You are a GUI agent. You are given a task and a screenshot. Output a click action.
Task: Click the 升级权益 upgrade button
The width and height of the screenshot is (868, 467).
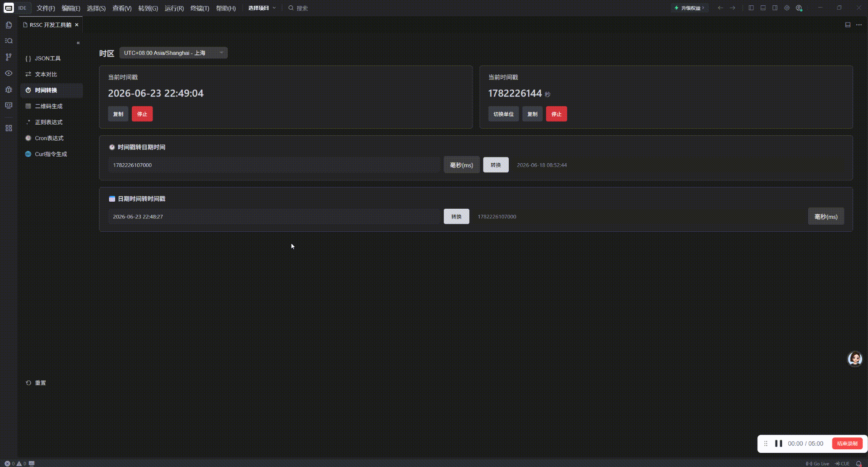point(690,8)
